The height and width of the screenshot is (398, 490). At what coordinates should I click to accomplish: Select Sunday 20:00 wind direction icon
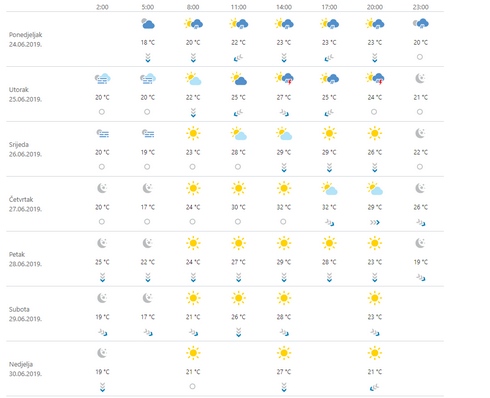coord(375,387)
